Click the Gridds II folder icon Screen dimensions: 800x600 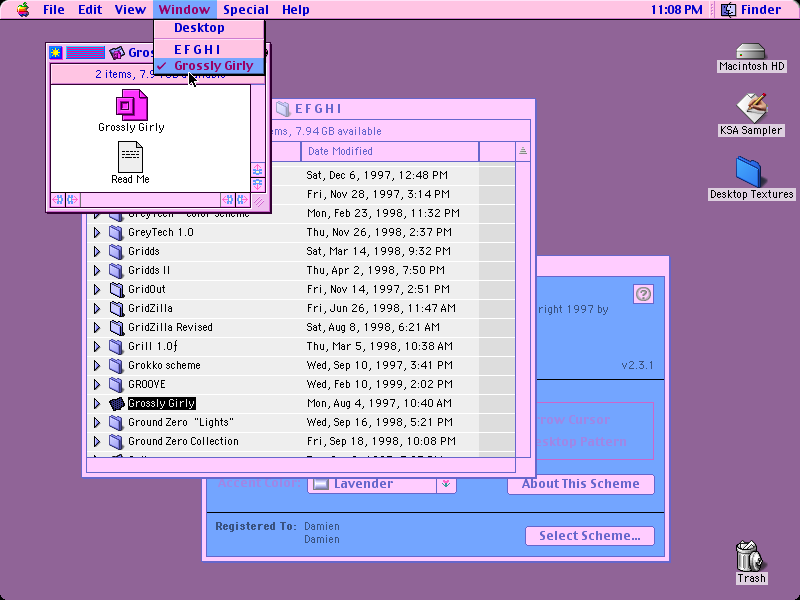pos(117,270)
